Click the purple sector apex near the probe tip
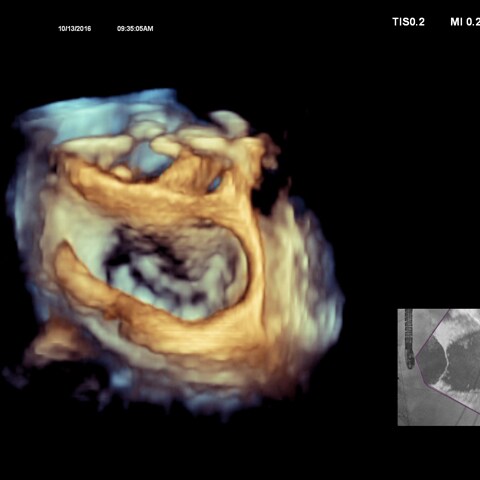 (417, 358)
